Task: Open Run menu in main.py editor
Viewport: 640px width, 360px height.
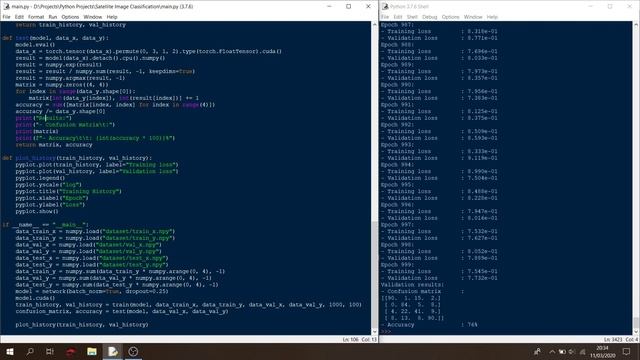Action: 53,17
